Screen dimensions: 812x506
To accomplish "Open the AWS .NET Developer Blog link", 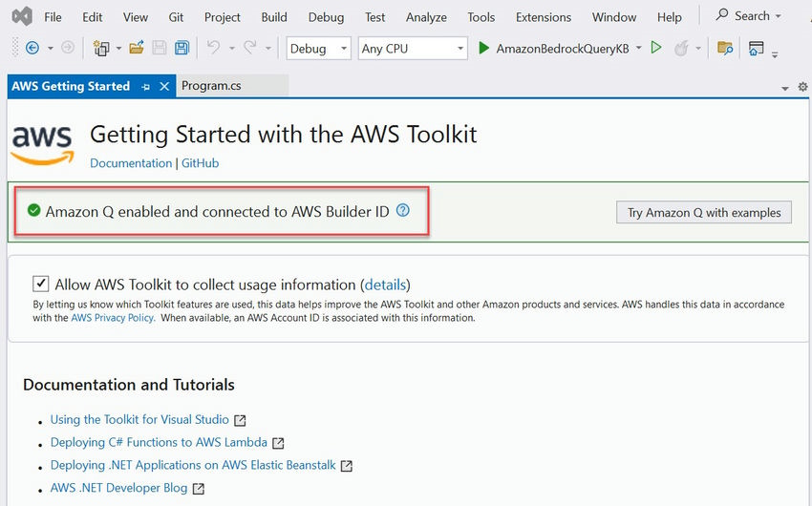I will click(118, 488).
